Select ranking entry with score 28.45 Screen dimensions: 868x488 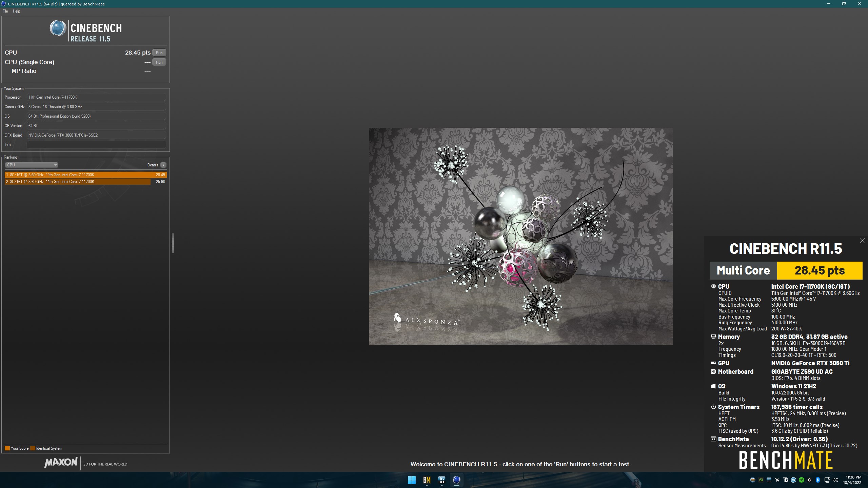tap(86, 175)
